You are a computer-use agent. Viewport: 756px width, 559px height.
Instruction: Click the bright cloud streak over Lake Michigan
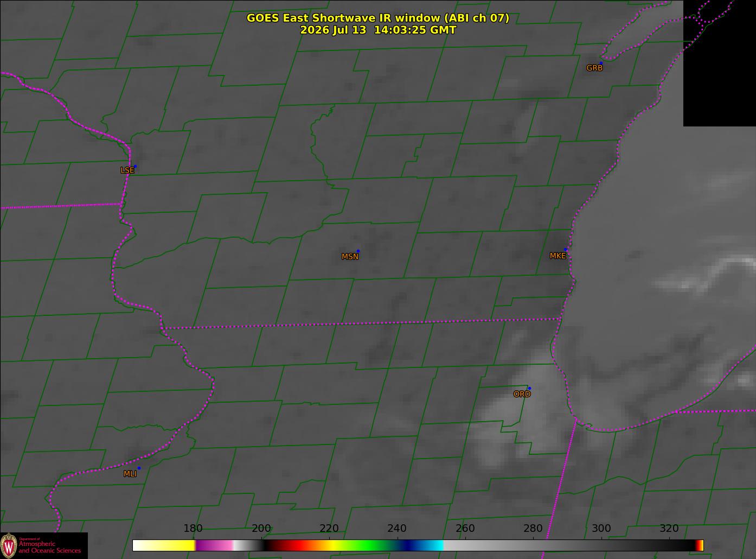coord(705,276)
